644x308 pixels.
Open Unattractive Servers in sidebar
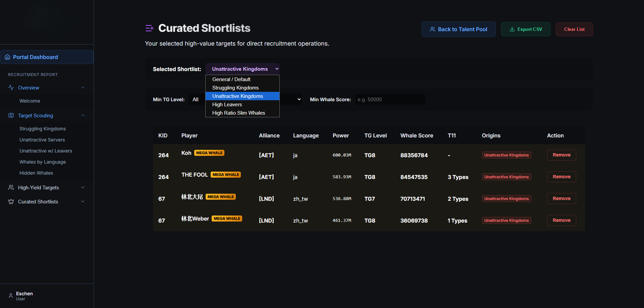pos(42,140)
